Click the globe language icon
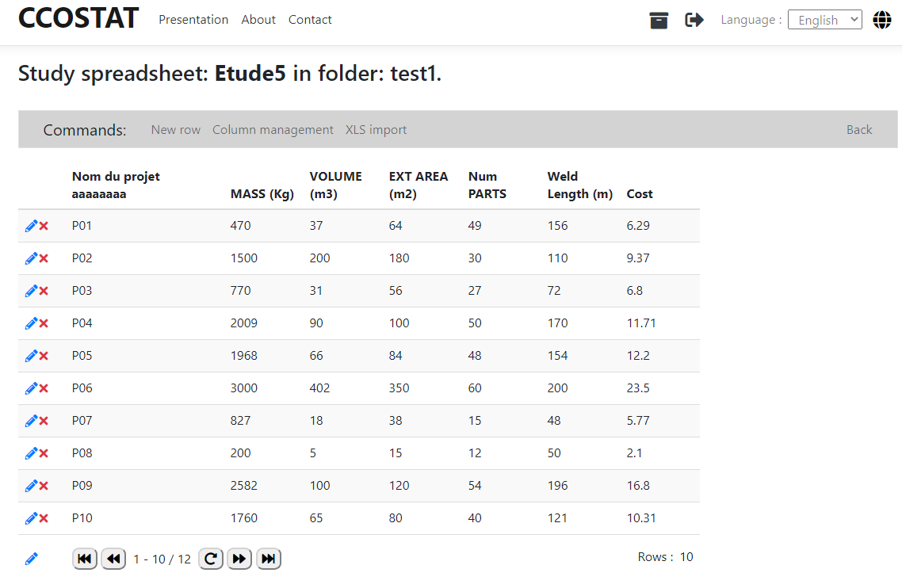This screenshot has width=902, height=588. (x=882, y=21)
